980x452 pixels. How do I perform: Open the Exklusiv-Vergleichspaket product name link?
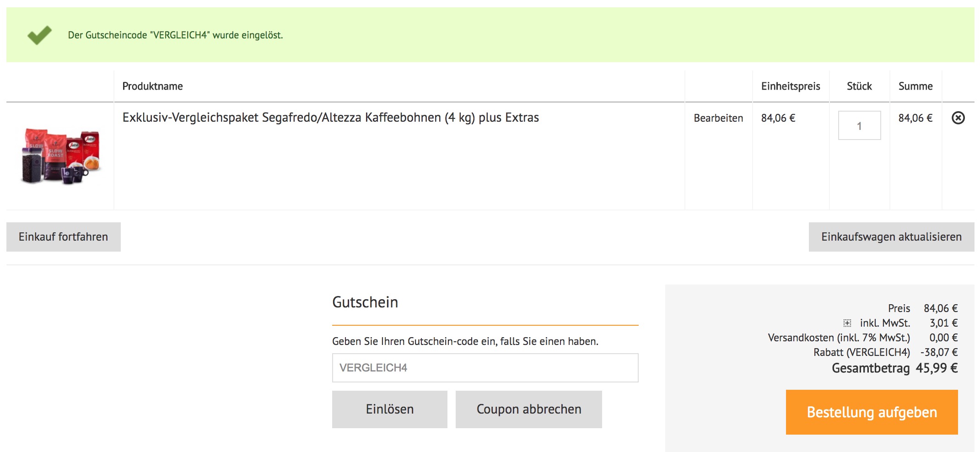(330, 118)
